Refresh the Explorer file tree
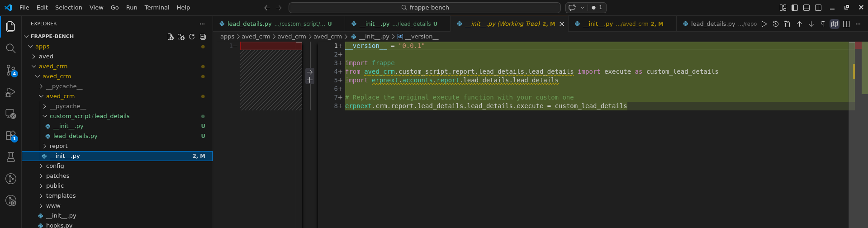The width and height of the screenshot is (868, 228). coord(192,37)
